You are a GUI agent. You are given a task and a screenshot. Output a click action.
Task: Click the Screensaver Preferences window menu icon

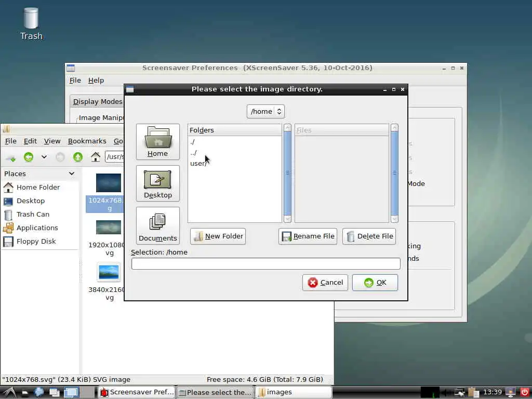pos(71,68)
